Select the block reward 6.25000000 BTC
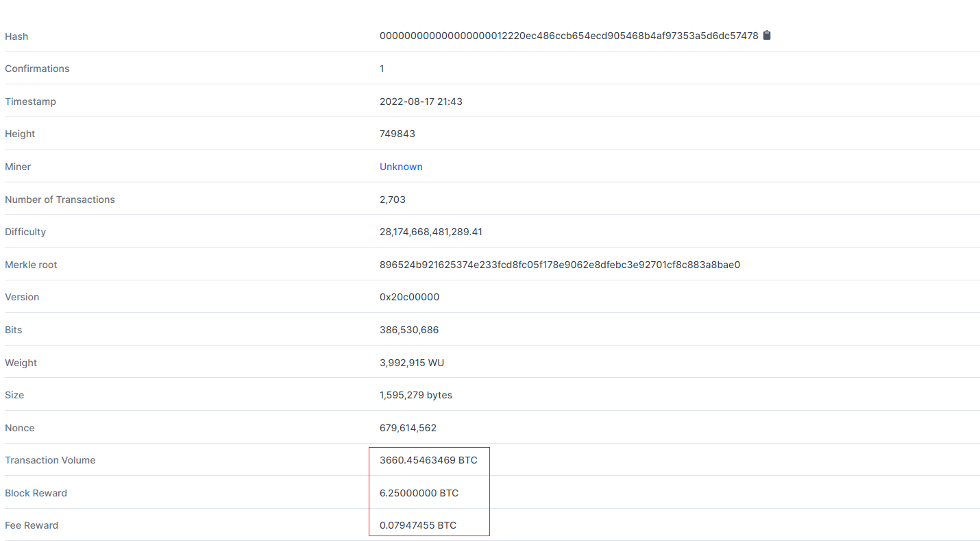Viewport: 980px width, 541px height. pos(419,493)
